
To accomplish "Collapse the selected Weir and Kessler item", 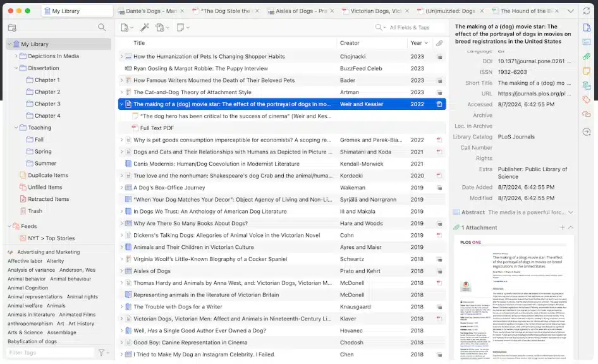I will pyautogui.click(x=121, y=104).
